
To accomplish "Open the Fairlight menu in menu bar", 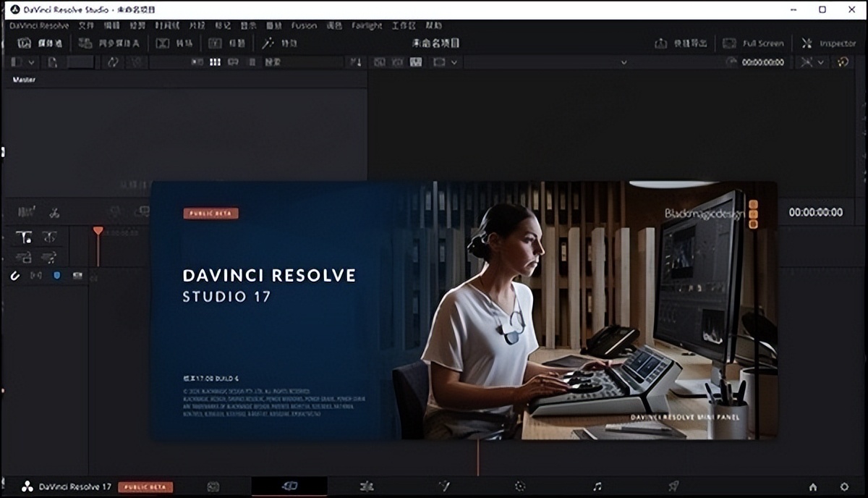I will pyautogui.click(x=367, y=25).
